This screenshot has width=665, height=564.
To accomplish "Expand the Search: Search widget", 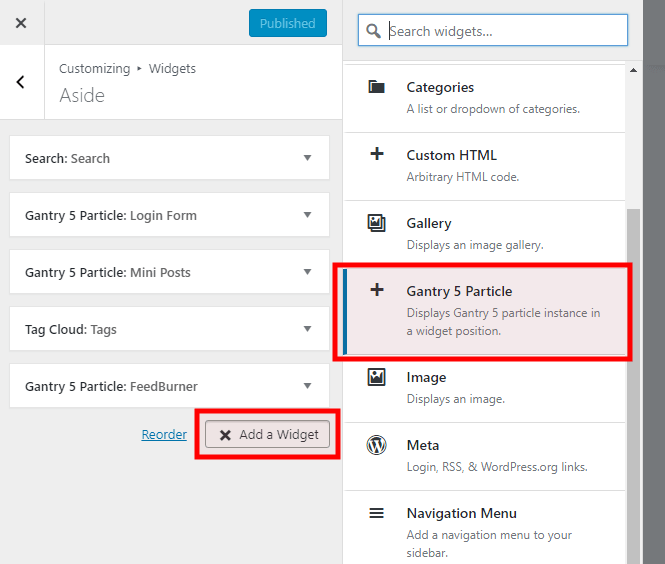I will pos(169,158).
